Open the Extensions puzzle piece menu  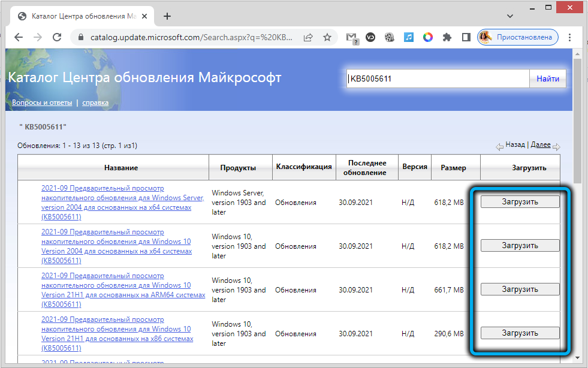point(447,37)
